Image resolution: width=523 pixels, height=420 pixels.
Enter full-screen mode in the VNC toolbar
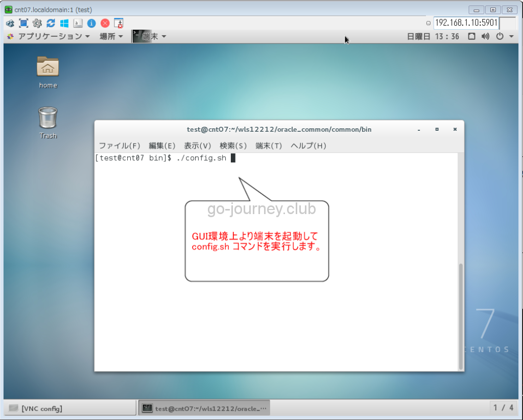(23, 23)
